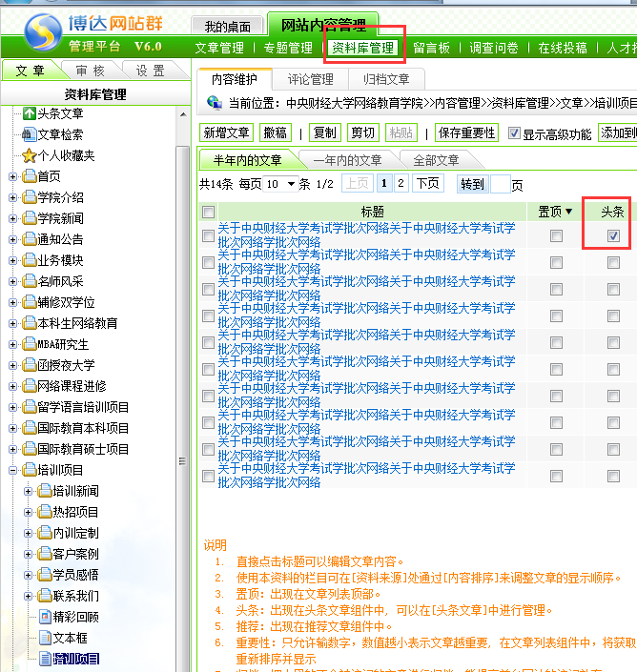The image size is (637, 672).
Task: Click the 复制 button
Action: pos(325,132)
